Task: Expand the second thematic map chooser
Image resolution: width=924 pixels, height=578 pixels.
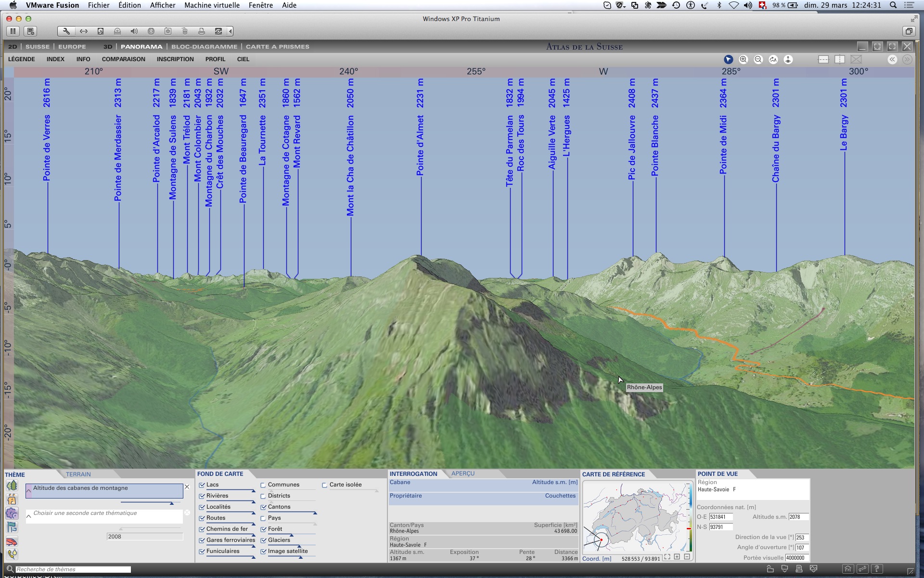Action: 29,516
